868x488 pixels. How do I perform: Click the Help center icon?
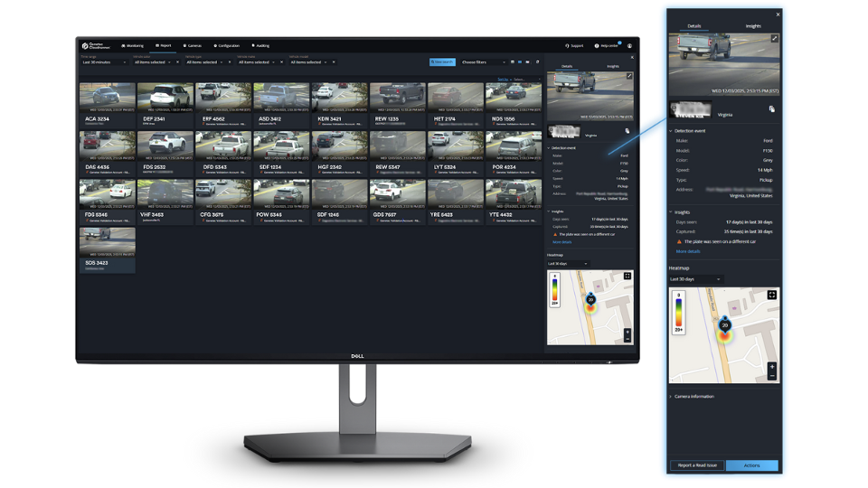click(597, 45)
